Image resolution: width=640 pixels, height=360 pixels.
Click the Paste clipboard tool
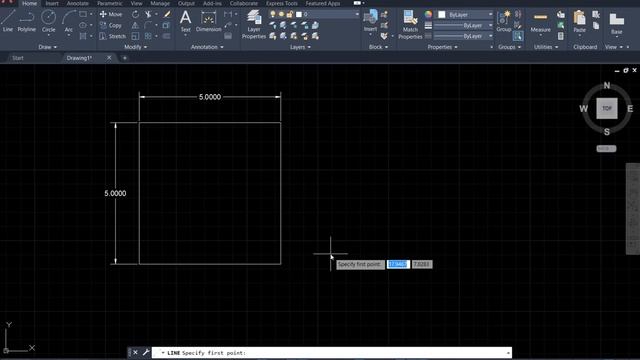click(x=580, y=21)
